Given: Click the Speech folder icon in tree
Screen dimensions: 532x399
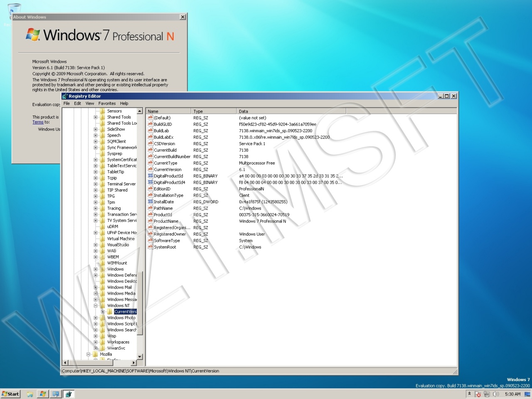Looking at the screenshot, I should 102,135.
